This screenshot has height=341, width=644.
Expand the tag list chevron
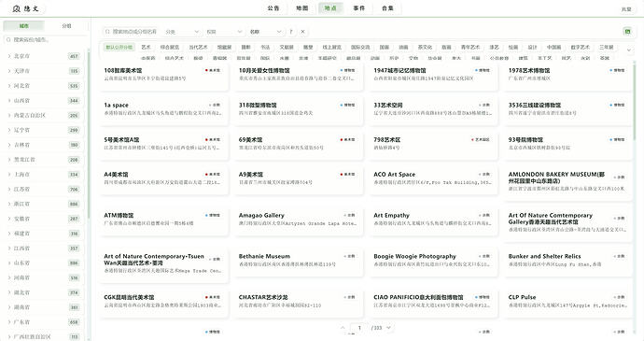coord(629,50)
